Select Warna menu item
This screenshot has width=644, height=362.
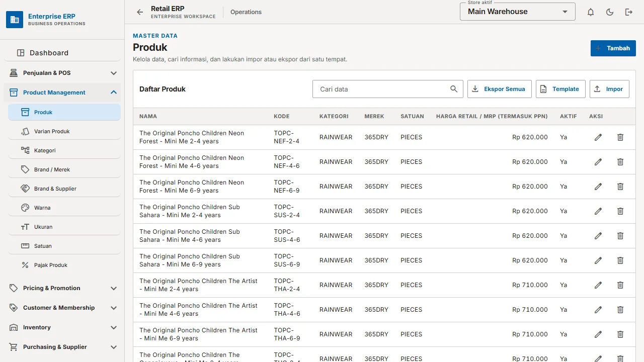point(64,208)
